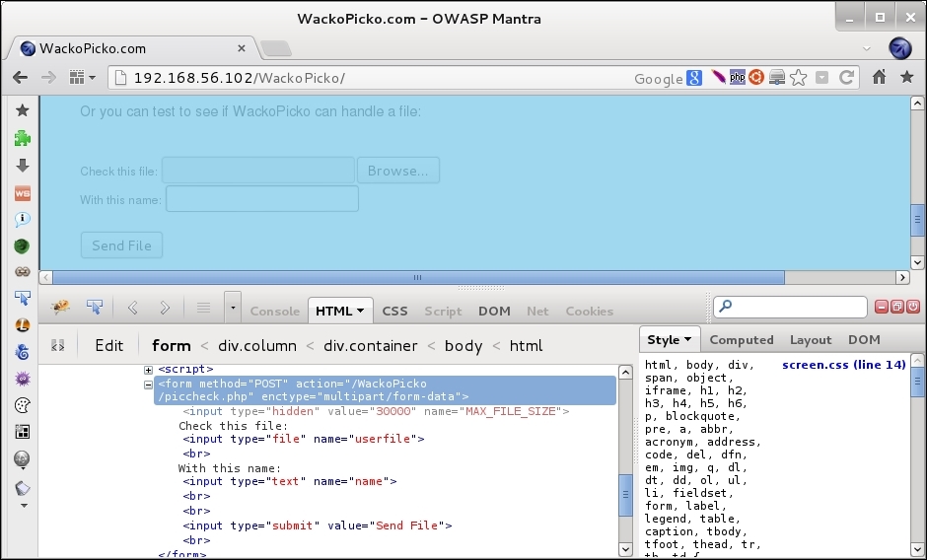Open the Style tab options dropdown
This screenshot has height=560, width=927.
(x=687, y=339)
